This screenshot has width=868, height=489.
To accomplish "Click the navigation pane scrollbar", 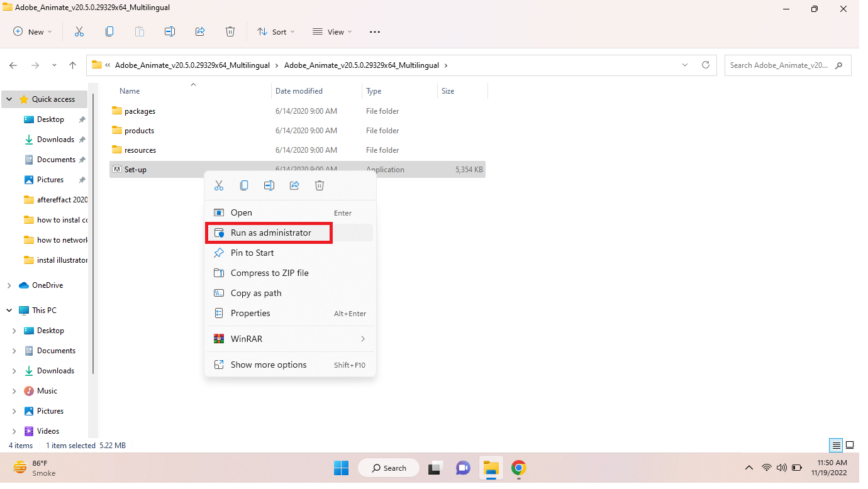I will click(94, 233).
